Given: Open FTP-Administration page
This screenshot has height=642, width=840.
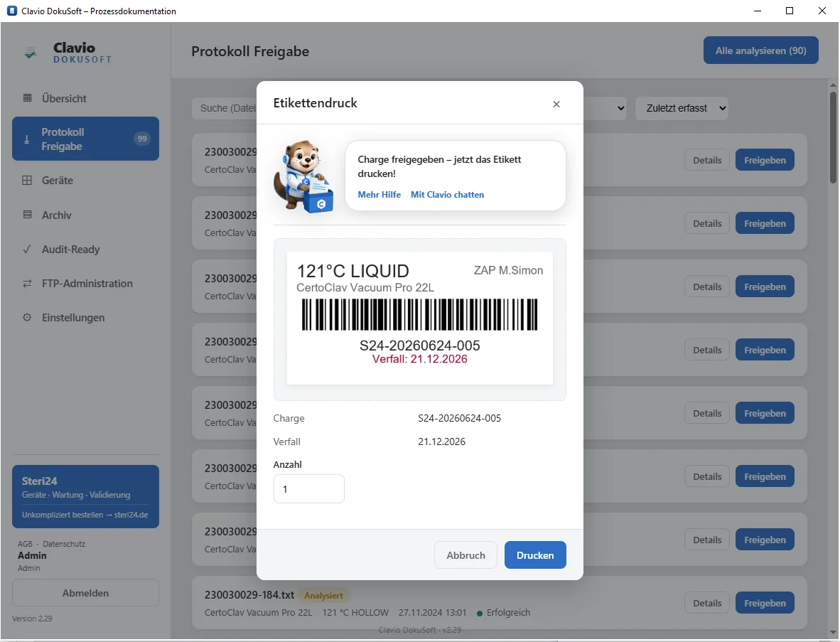Looking at the screenshot, I should (85, 284).
